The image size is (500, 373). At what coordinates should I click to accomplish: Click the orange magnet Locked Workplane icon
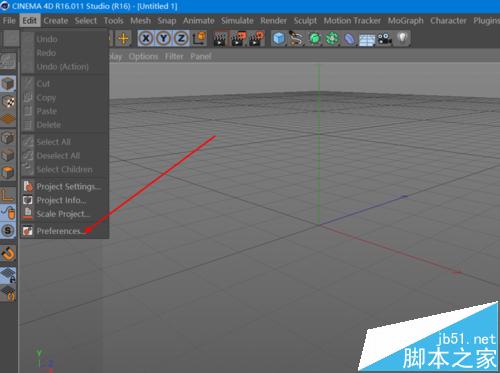coord(8,253)
